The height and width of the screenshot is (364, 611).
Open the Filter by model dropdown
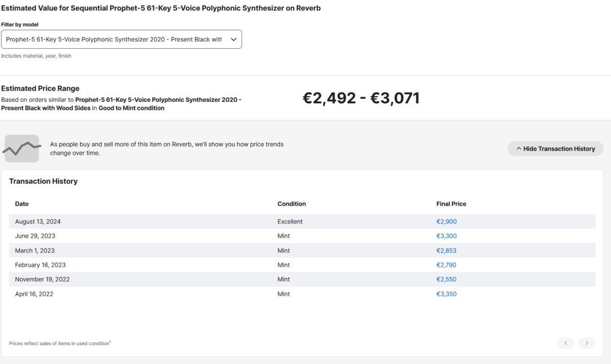tap(121, 39)
